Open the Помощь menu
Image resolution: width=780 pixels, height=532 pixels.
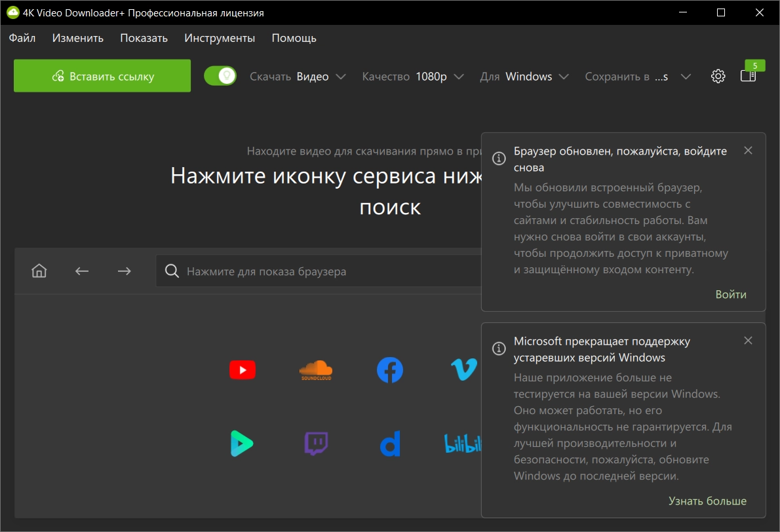pyautogui.click(x=294, y=38)
